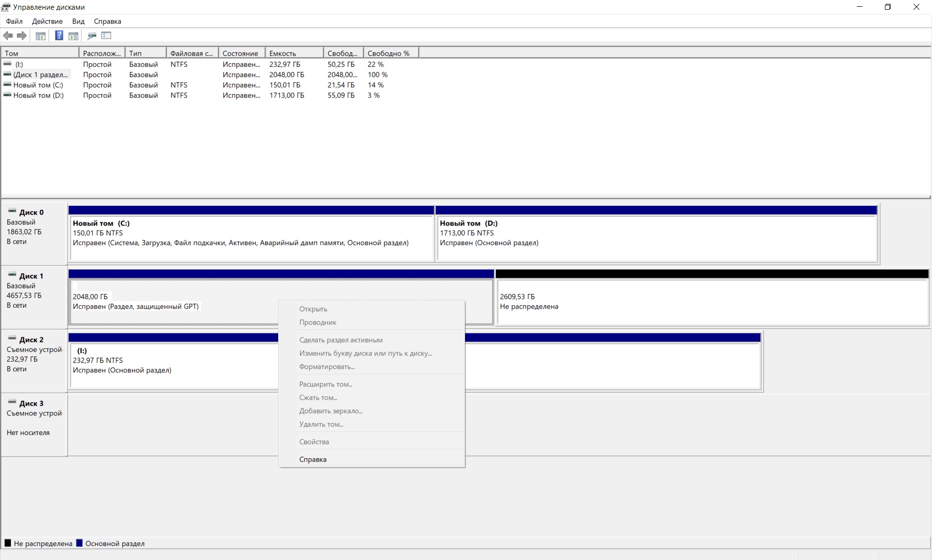Click Свойства in the context menu

click(372, 442)
